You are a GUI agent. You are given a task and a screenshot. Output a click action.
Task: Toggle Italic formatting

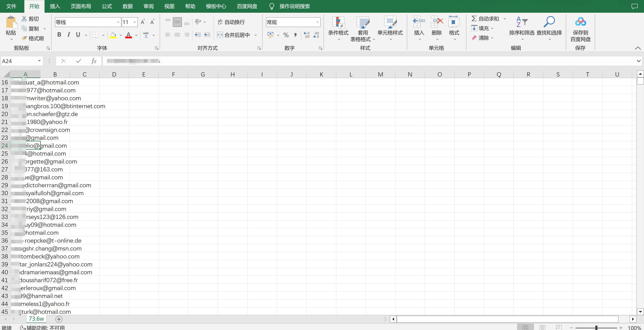coord(69,35)
